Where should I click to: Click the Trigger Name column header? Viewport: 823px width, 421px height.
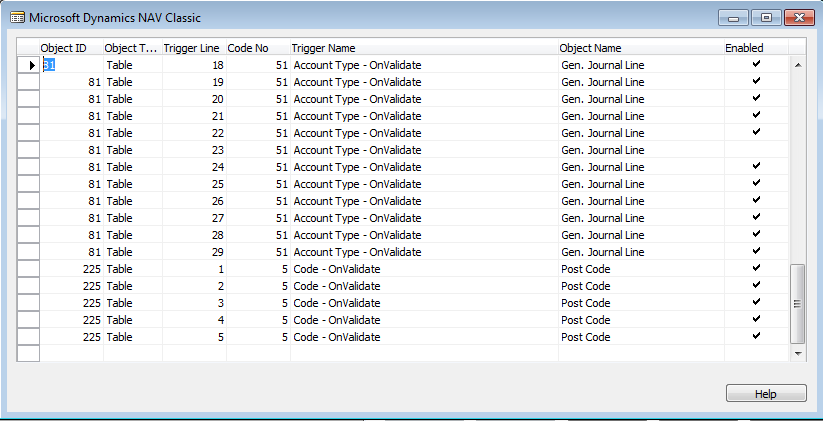424,48
